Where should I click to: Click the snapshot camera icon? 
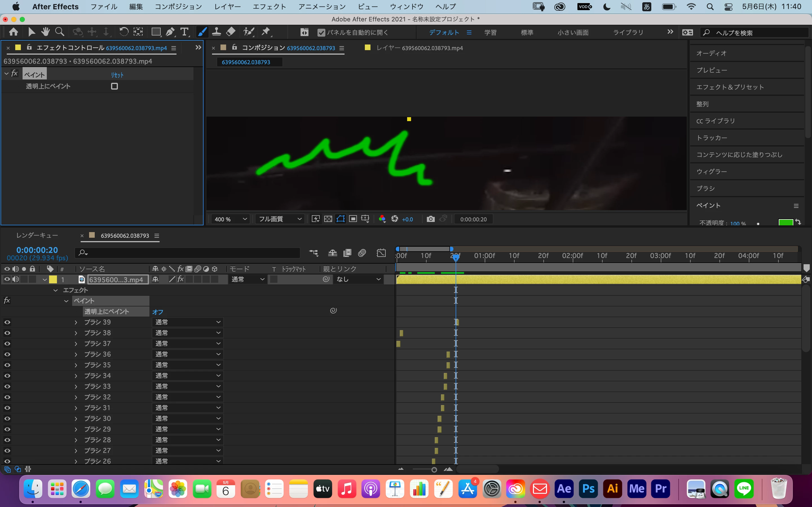pos(431,219)
